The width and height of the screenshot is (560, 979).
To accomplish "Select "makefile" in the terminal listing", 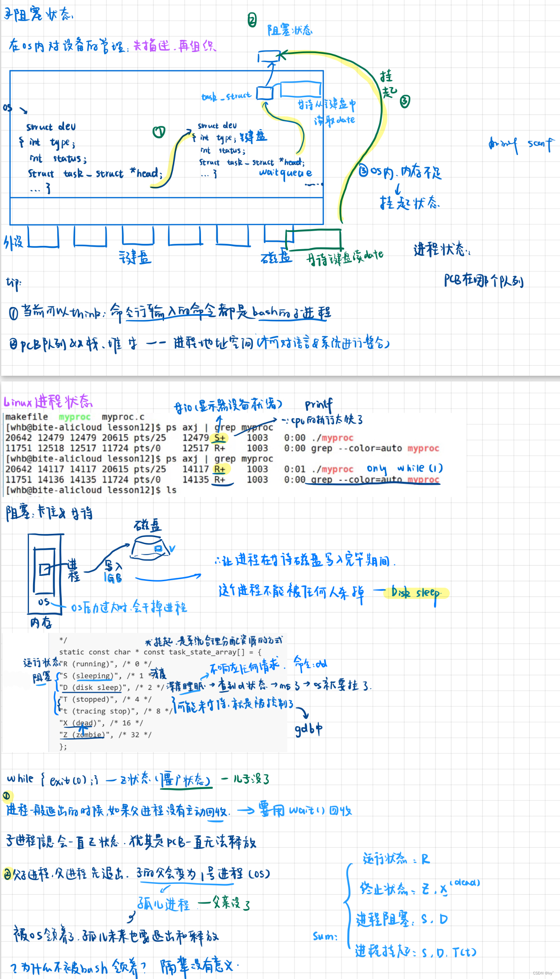I will coord(27,417).
